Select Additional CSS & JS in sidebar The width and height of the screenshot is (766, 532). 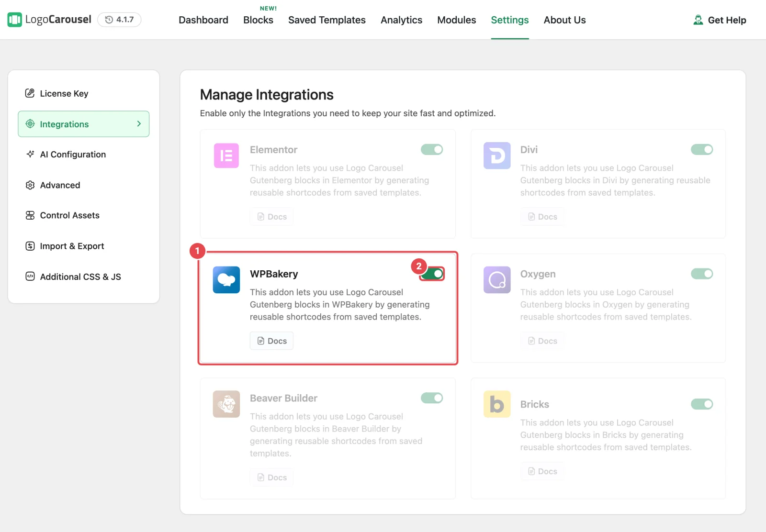tap(84, 277)
